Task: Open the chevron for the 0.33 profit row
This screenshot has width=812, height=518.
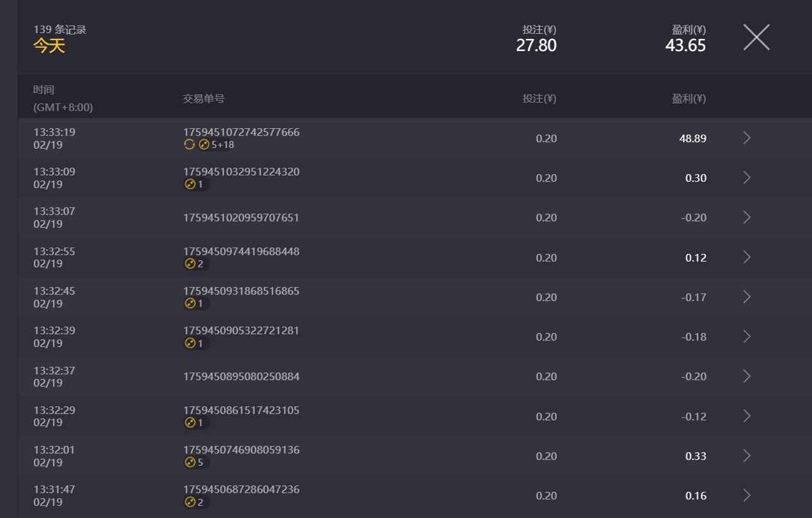Action: (x=747, y=455)
